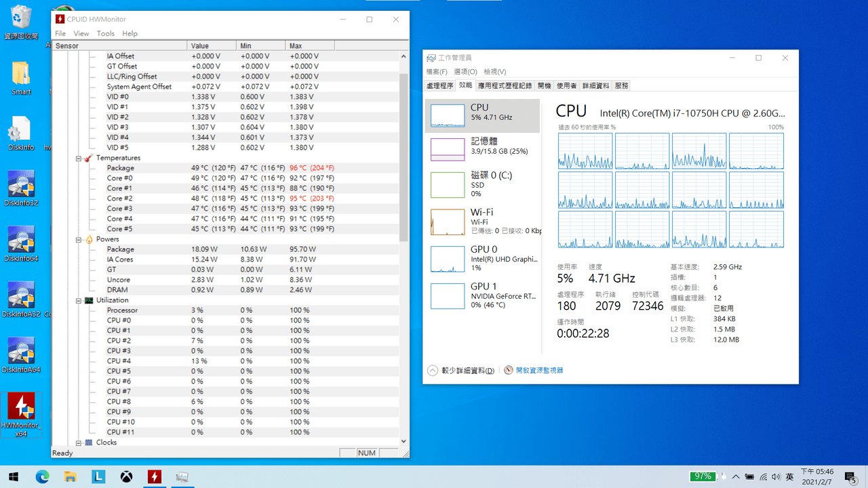Switch to 處理程序 tab

pos(440,86)
